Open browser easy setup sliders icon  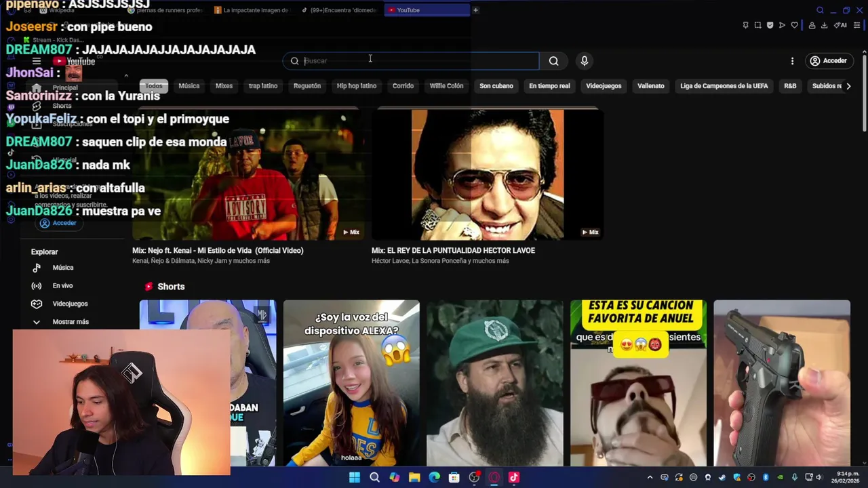pos(857,25)
